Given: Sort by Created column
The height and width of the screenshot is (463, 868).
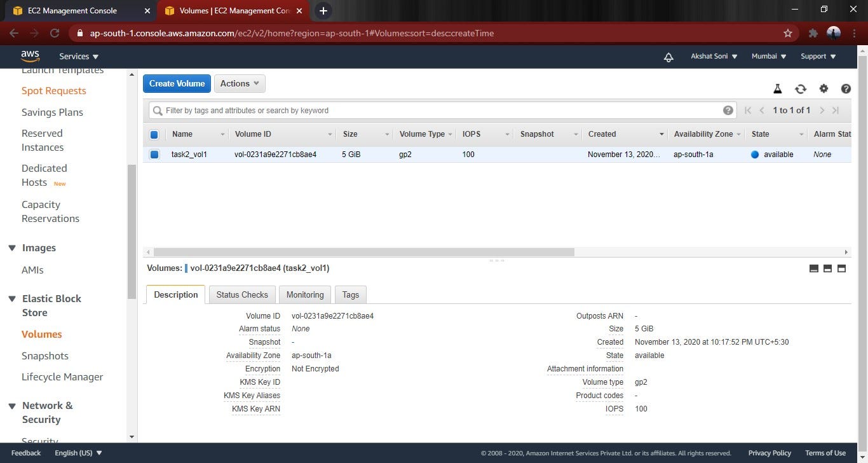Looking at the screenshot, I should click(x=625, y=134).
